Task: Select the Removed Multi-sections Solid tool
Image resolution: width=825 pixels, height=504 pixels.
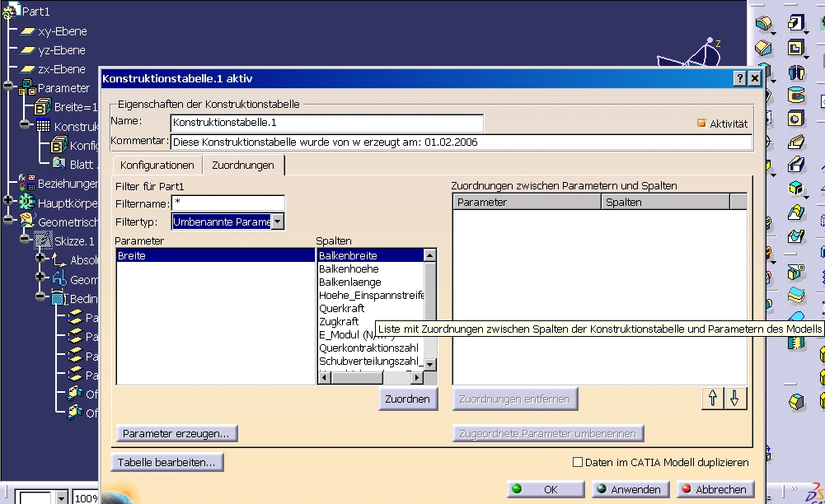Action: coord(795,236)
